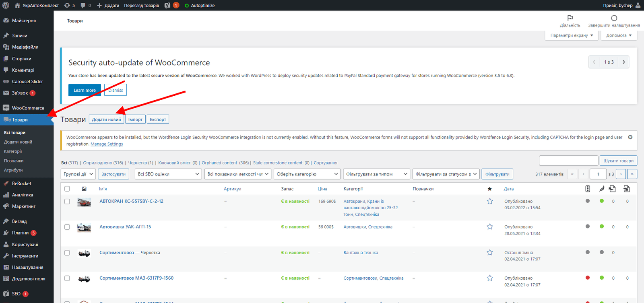Open the WordPress logo menu
The image size is (644, 303).
6,5
